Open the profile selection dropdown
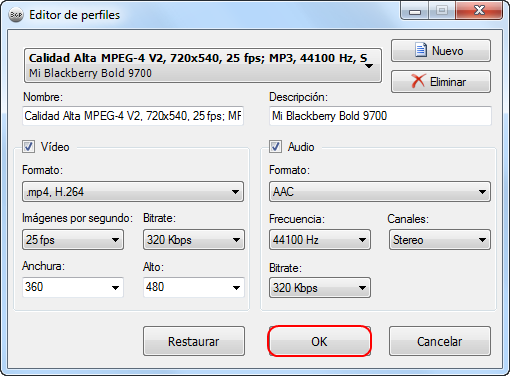510x376 pixels. click(x=203, y=66)
